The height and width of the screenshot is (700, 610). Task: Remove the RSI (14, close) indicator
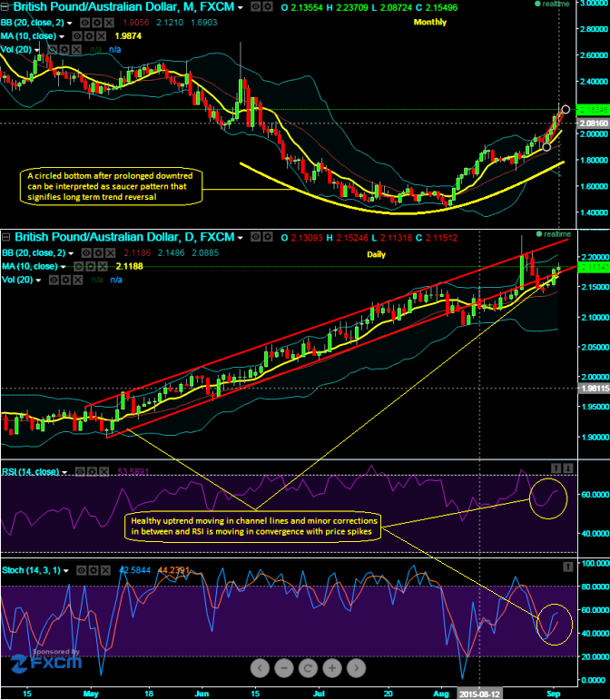pos(104,472)
